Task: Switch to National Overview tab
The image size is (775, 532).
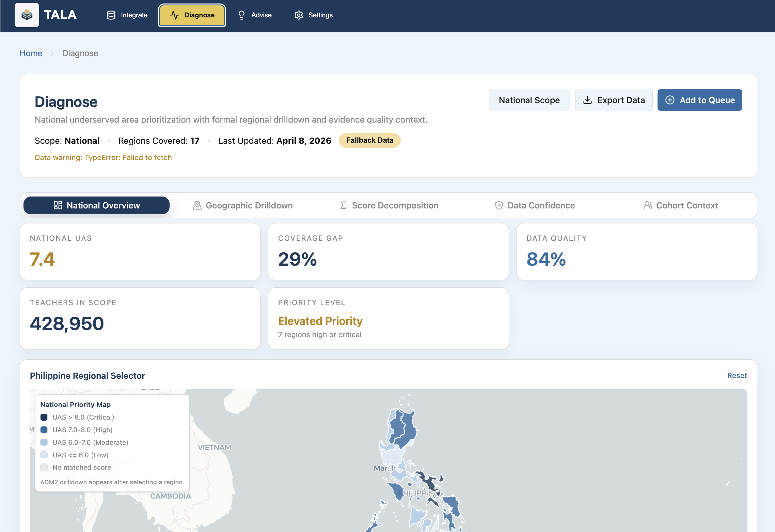Action: tap(96, 205)
